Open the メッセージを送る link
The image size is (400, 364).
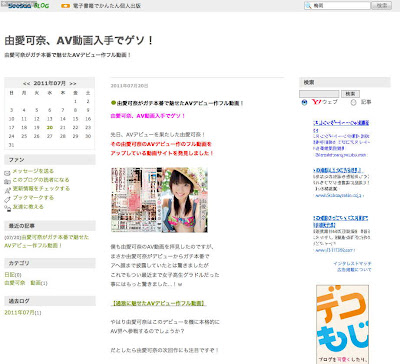(33, 171)
